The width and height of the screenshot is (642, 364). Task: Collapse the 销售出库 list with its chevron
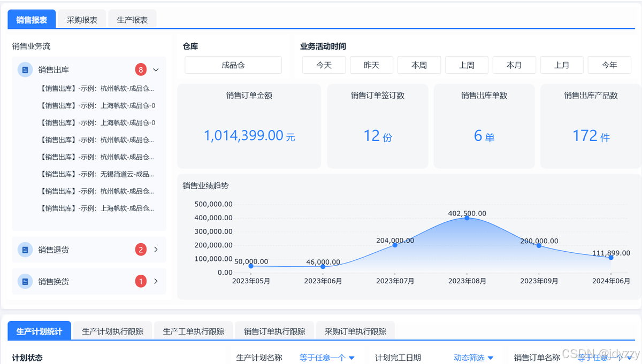[x=156, y=70]
